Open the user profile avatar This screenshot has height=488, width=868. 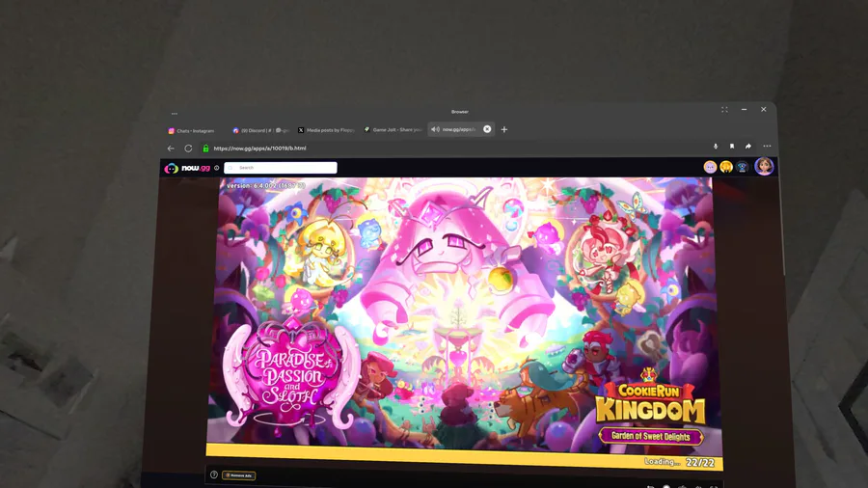(x=764, y=166)
